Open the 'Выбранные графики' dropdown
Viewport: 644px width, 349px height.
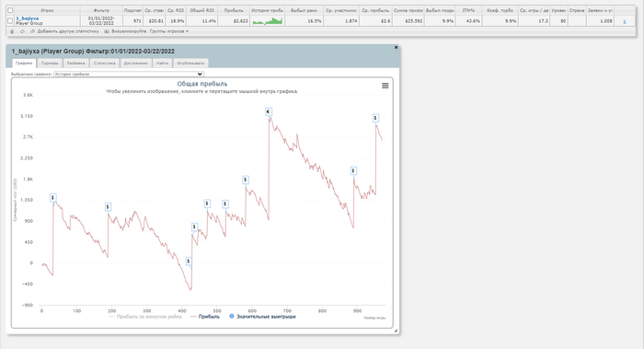tap(129, 74)
